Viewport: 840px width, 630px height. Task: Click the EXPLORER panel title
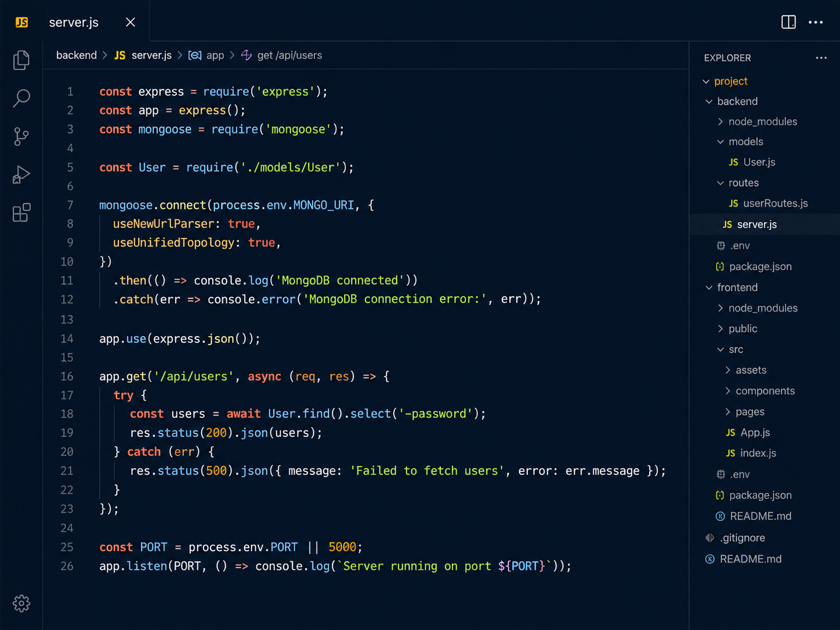(727, 58)
